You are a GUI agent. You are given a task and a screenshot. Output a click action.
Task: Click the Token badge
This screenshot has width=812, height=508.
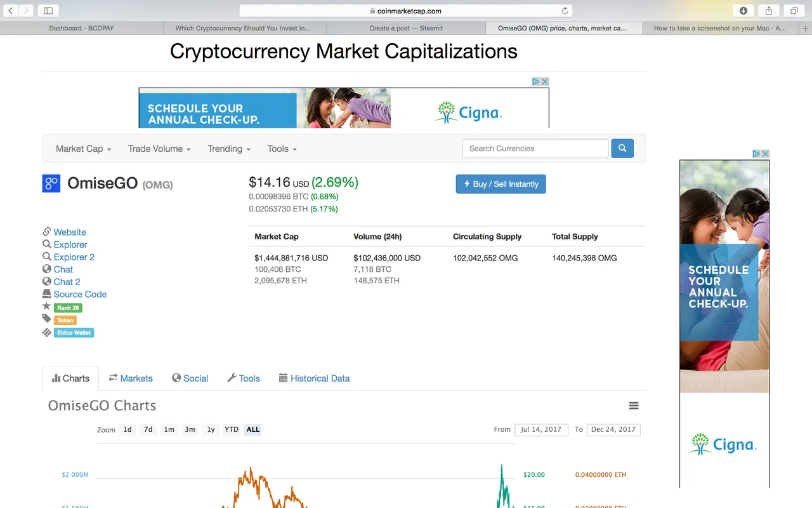point(65,320)
